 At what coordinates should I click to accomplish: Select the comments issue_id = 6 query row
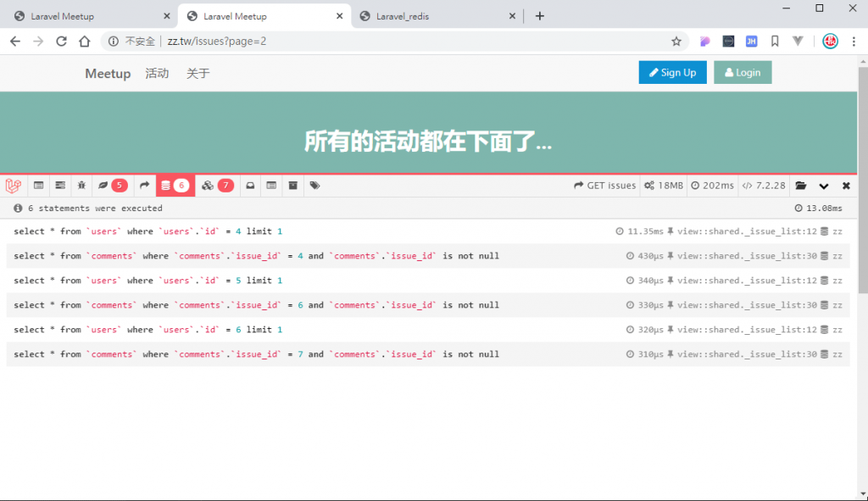tap(428, 305)
